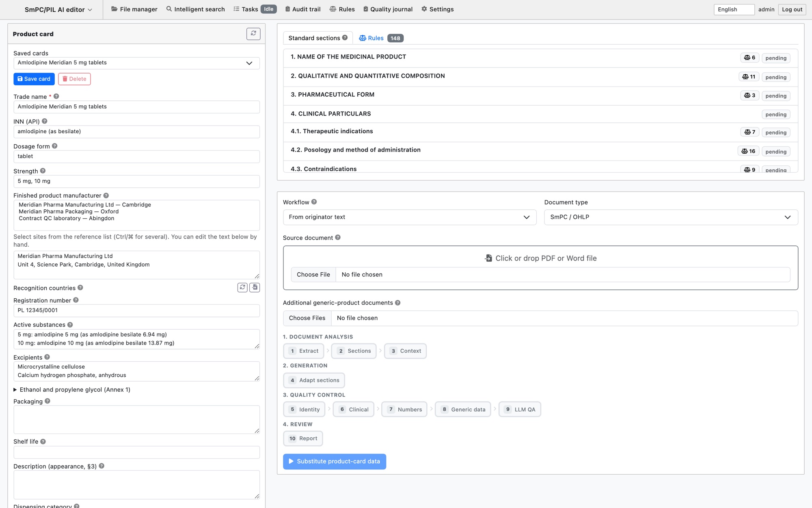Click the Save card button
The height and width of the screenshot is (508, 812).
click(x=34, y=79)
